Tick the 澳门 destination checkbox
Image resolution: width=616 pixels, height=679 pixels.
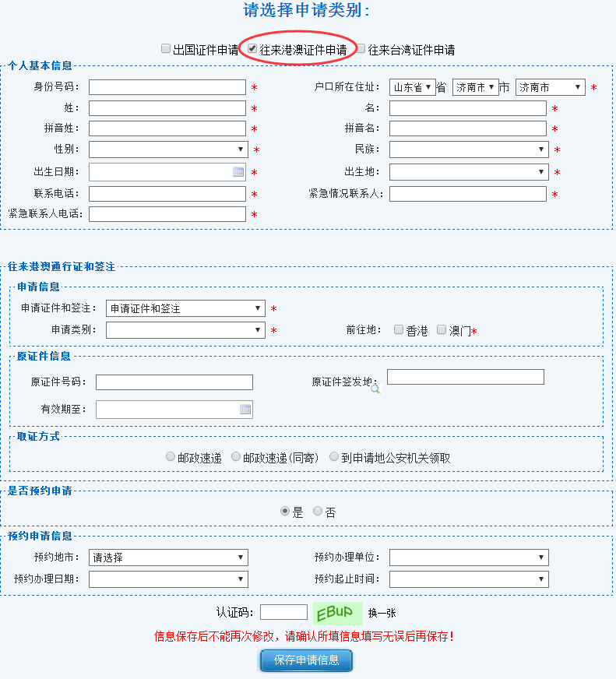[x=442, y=329]
